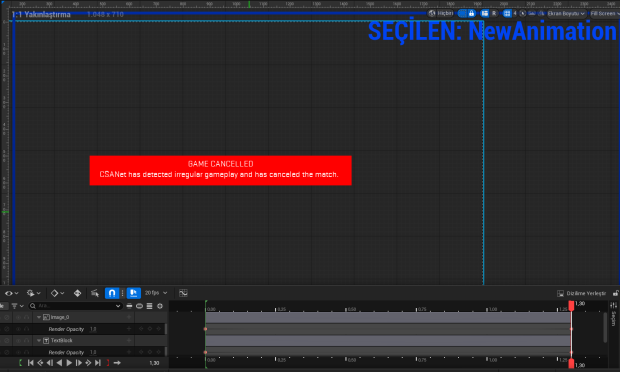The width and height of the screenshot is (620, 372).
Task: Open the 20 fps frame rate dropdown
Action: (x=156, y=293)
